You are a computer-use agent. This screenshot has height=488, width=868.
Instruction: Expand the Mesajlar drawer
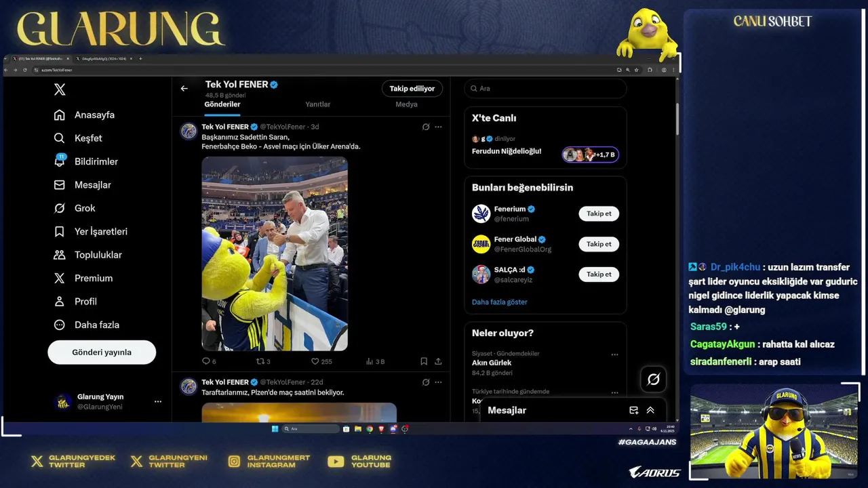pyautogui.click(x=650, y=410)
